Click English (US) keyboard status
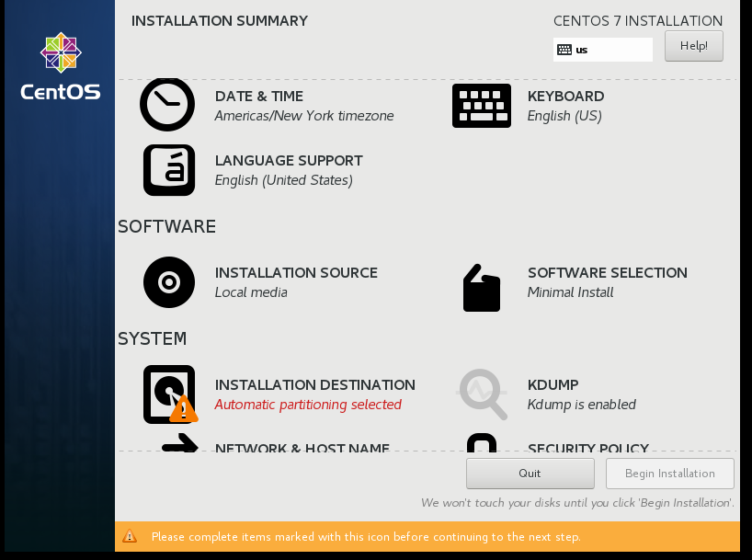This screenshot has width=752, height=560. [564, 116]
